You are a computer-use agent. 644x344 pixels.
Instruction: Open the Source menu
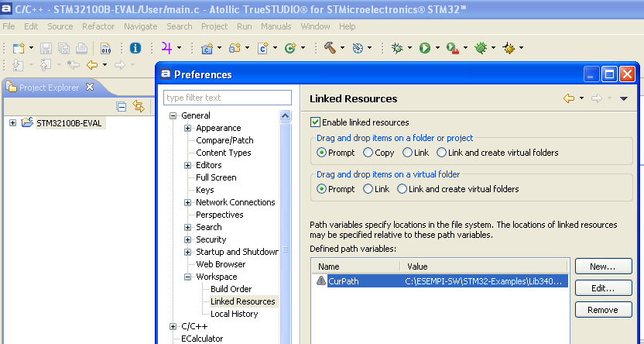pyautogui.click(x=60, y=26)
